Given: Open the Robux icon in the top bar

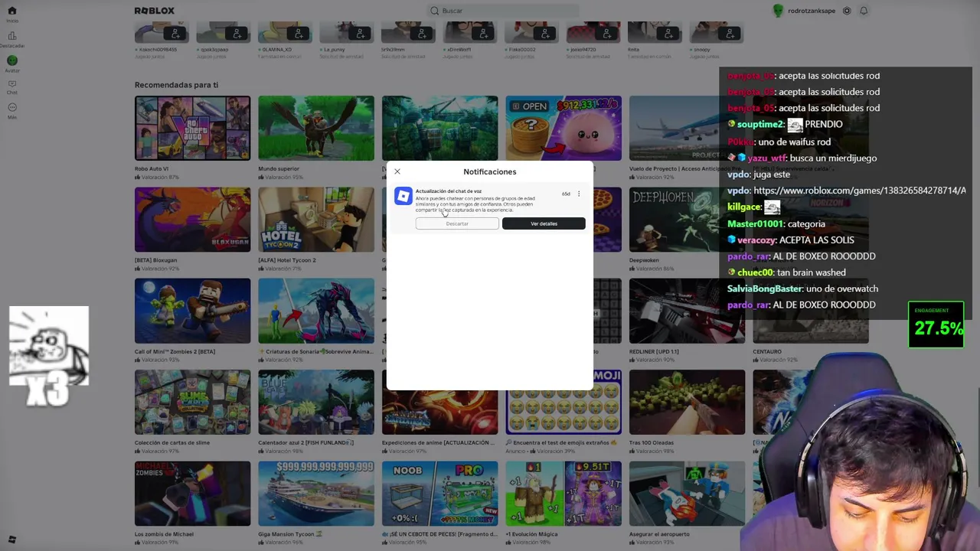Looking at the screenshot, I should pyautogui.click(x=847, y=11).
